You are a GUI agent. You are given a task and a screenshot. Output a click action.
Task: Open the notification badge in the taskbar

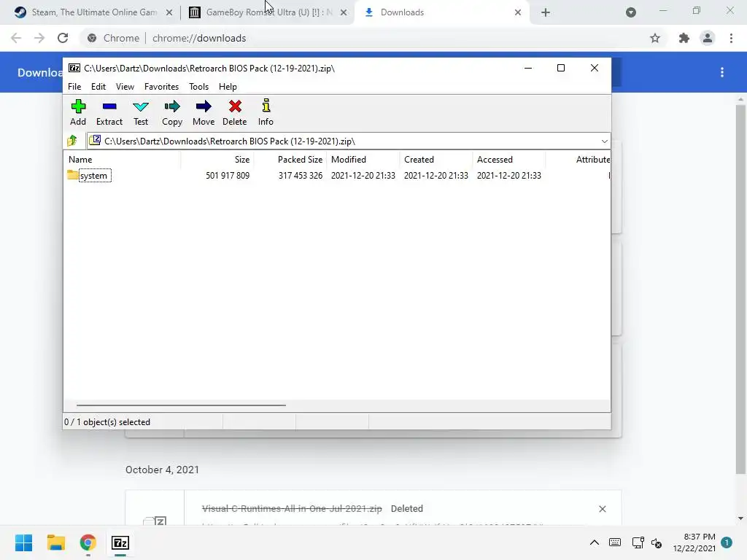pyautogui.click(x=727, y=542)
